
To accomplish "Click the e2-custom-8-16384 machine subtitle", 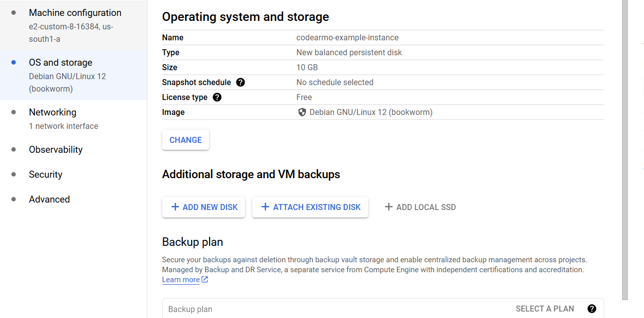I will click(71, 32).
